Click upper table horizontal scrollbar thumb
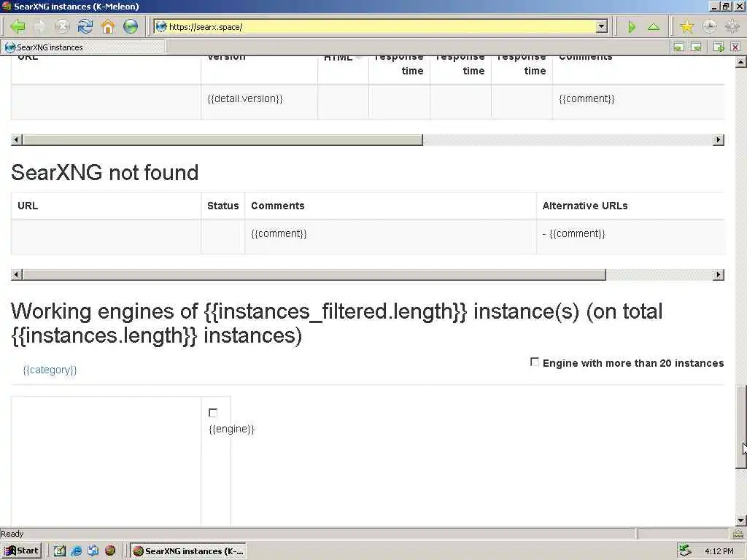Image resolution: width=747 pixels, height=560 pixels. tap(222, 139)
